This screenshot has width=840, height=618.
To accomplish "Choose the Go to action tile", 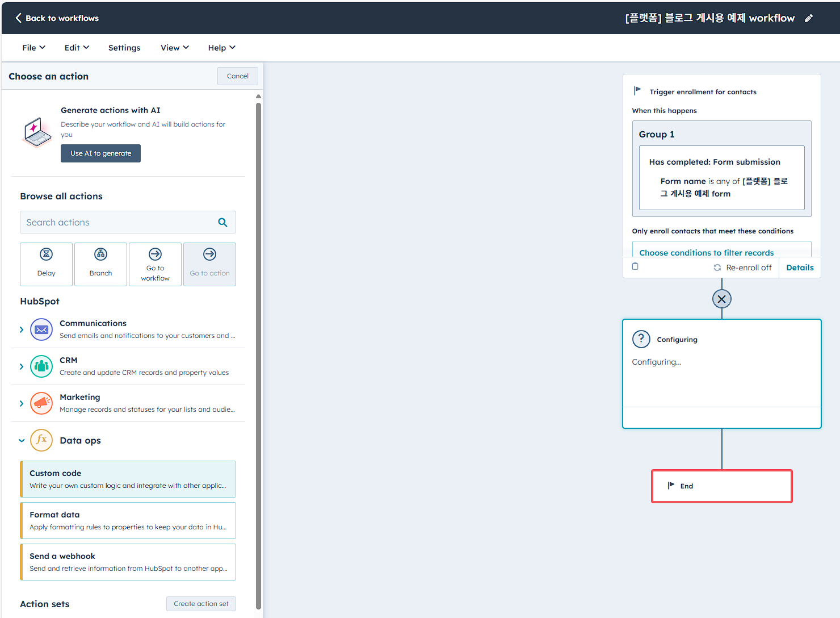I will pos(209,264).
